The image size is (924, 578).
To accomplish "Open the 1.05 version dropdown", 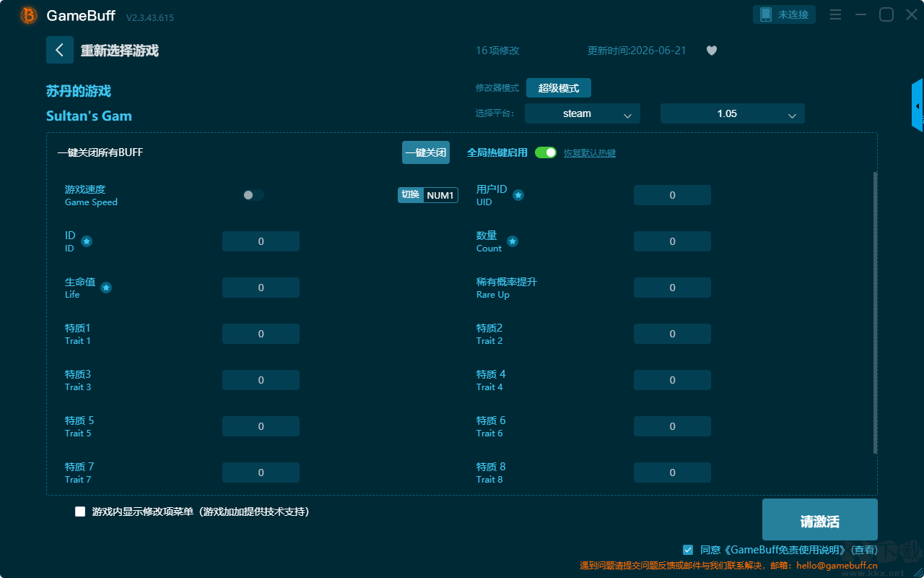I will click(x=733, y=113).
